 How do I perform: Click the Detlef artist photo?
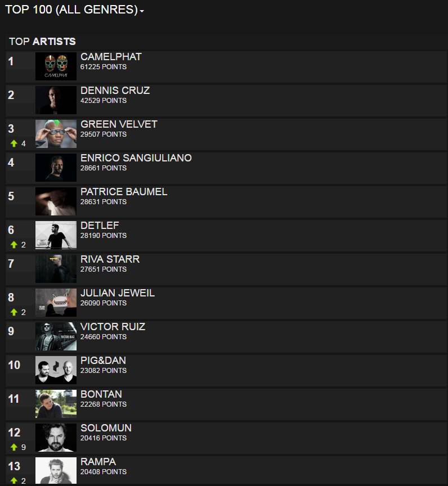[x=56, y=235]
